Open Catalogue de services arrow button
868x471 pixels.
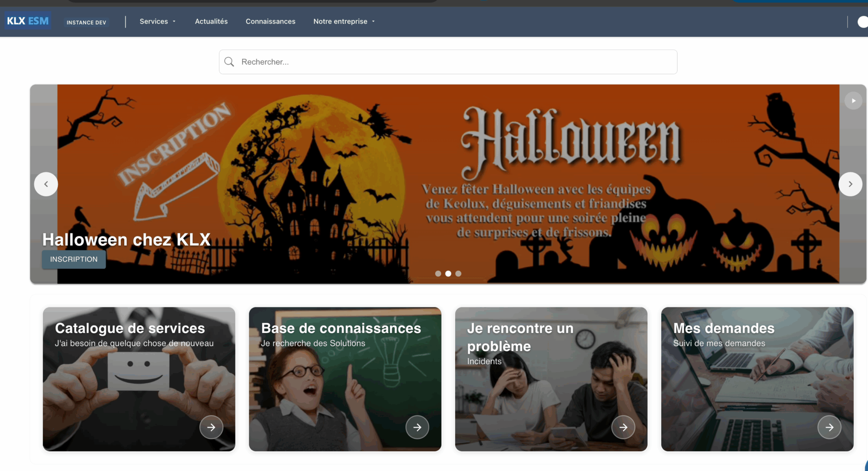tap(211, 427)
